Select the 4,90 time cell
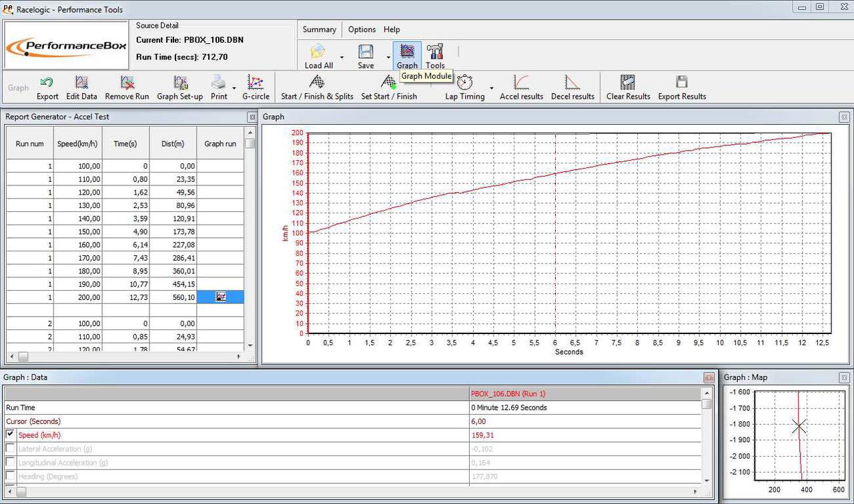 pos(125,232)
